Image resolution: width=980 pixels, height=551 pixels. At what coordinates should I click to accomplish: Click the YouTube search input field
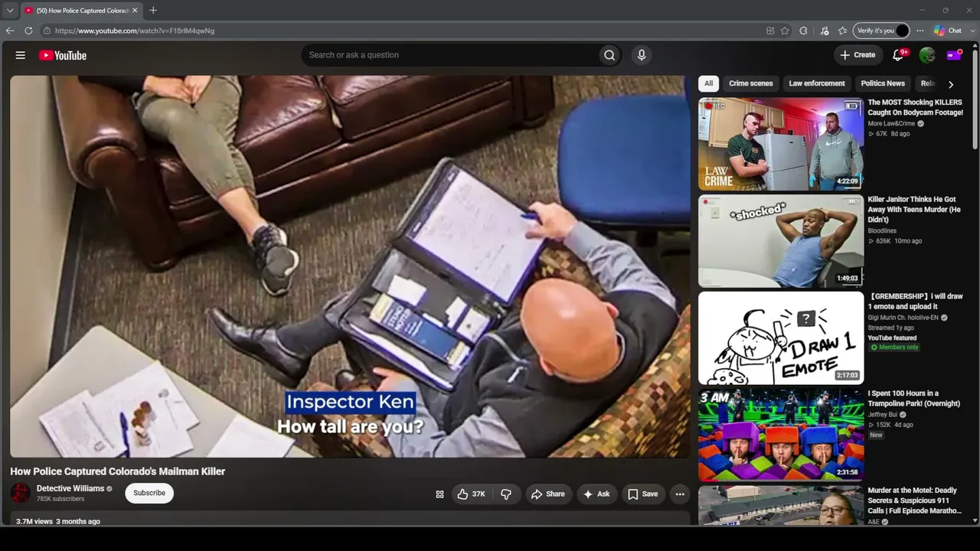[x=450, y=55]
